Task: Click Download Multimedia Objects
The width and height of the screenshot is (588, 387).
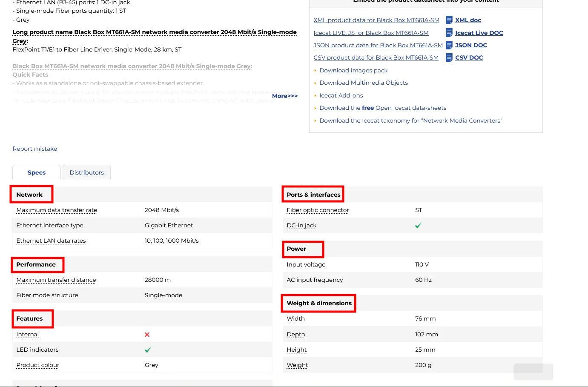Action: [x=364, y=83]
